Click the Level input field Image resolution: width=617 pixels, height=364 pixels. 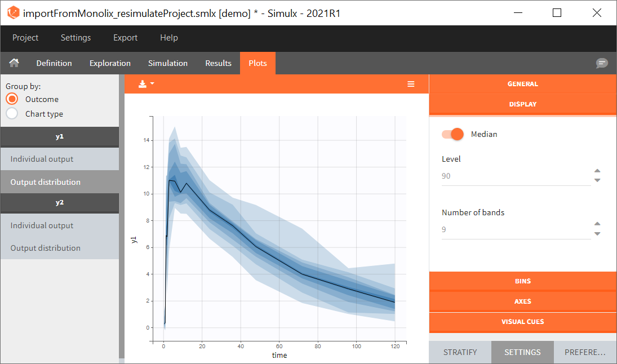515,176
